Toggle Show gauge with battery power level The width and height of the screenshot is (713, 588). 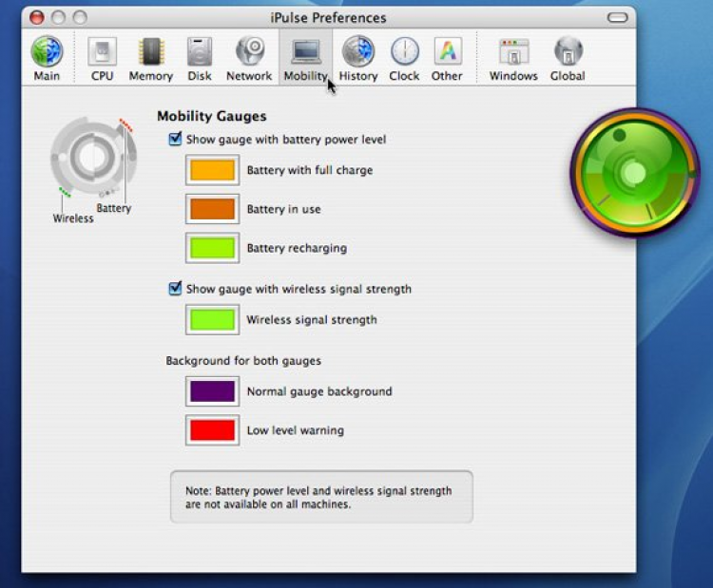[x=175, y=139]
